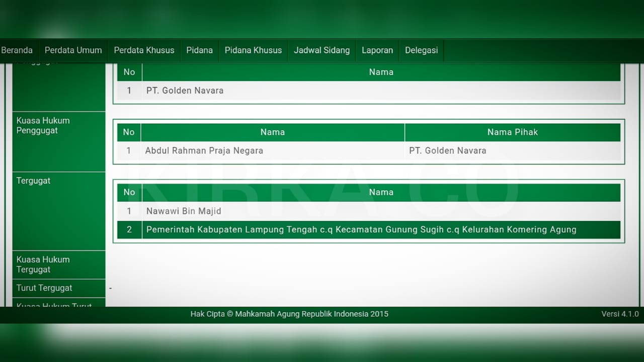
Task: Click row number 2 in the Tergugat table
Action: [129, 230]
